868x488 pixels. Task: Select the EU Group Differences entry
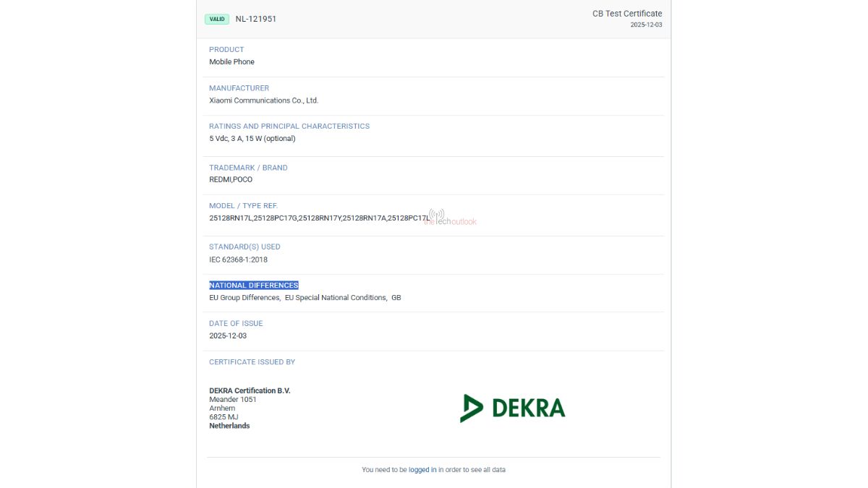click(244, 297)
